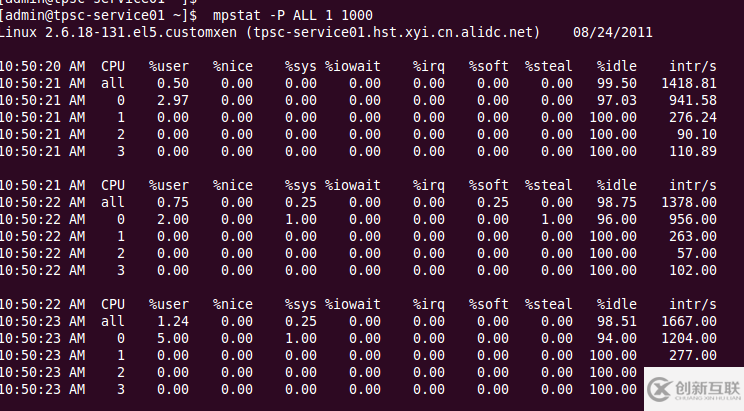The height and width of the screenshot is (411, 744).
Task: Click 'all' in the first 10:50:21 row
Action: pyautogui.click(x=113, y=84)
